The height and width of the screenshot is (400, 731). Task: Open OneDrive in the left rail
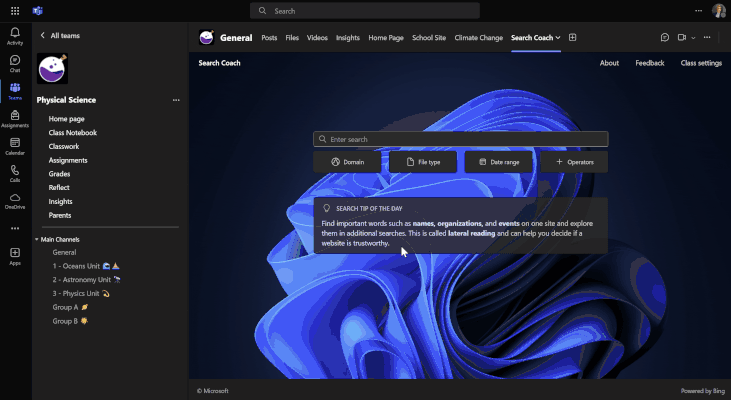tap(15, 201)
